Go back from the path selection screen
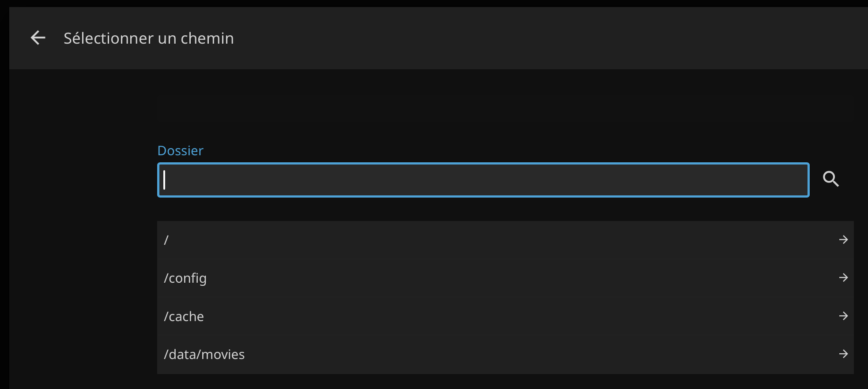 click(38, 38)
